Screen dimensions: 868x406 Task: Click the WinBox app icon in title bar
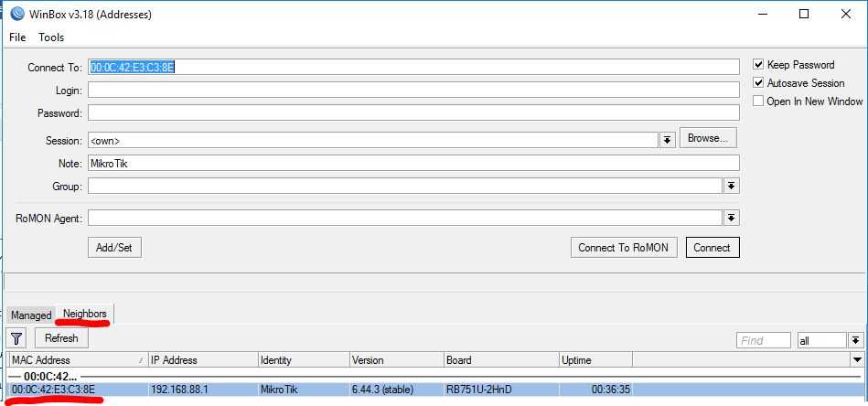point(17,15)
